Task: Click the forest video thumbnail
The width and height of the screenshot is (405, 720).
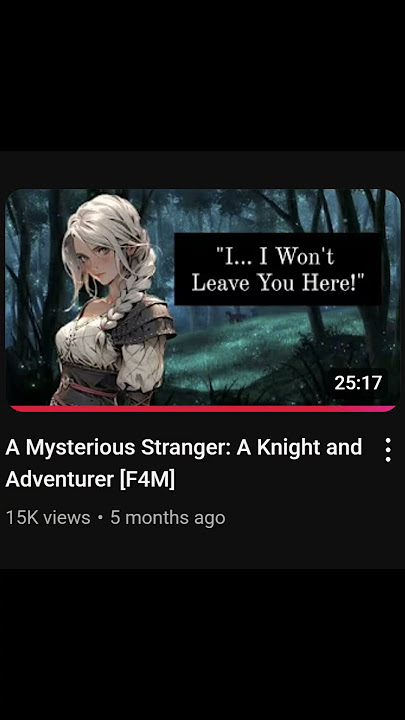Action: click(x=202, y=299)
